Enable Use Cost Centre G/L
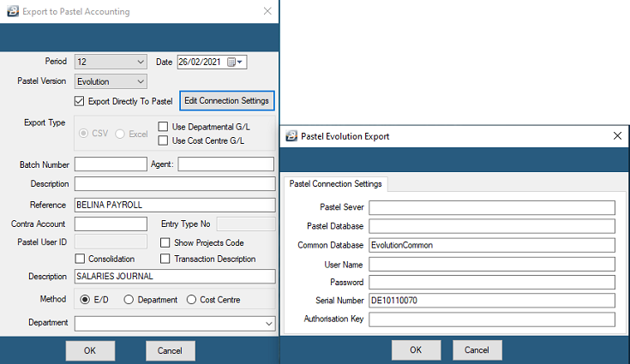Screen dimensions: 630x364 pos(163,140)
